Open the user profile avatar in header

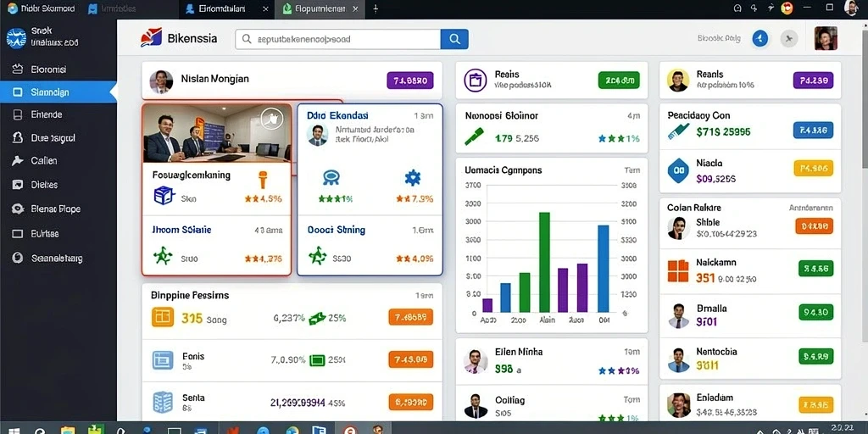826,39
